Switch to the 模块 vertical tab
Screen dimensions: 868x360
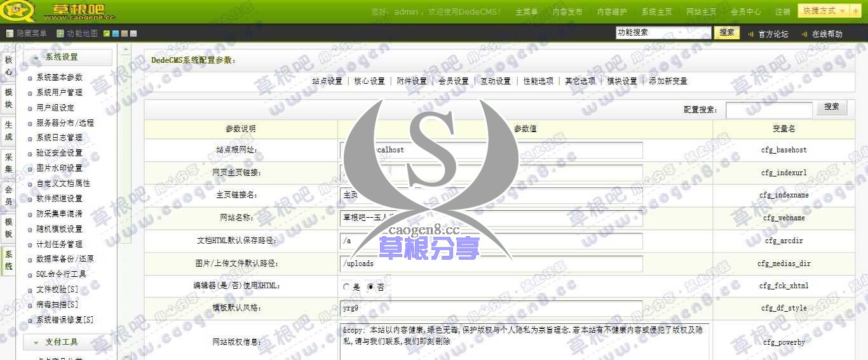(x=9, y=98)
